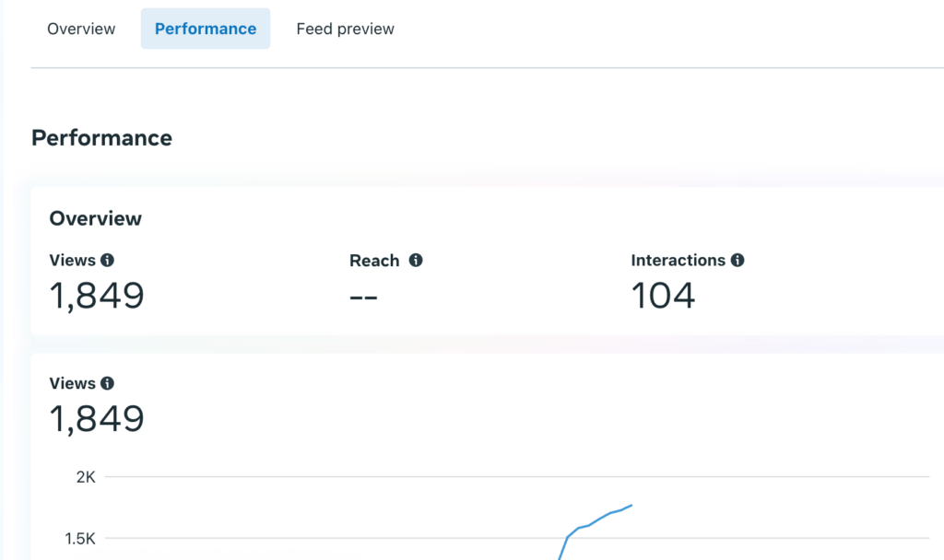Click the Performance section heading
The image size is (944, 560).
[101, 138]
